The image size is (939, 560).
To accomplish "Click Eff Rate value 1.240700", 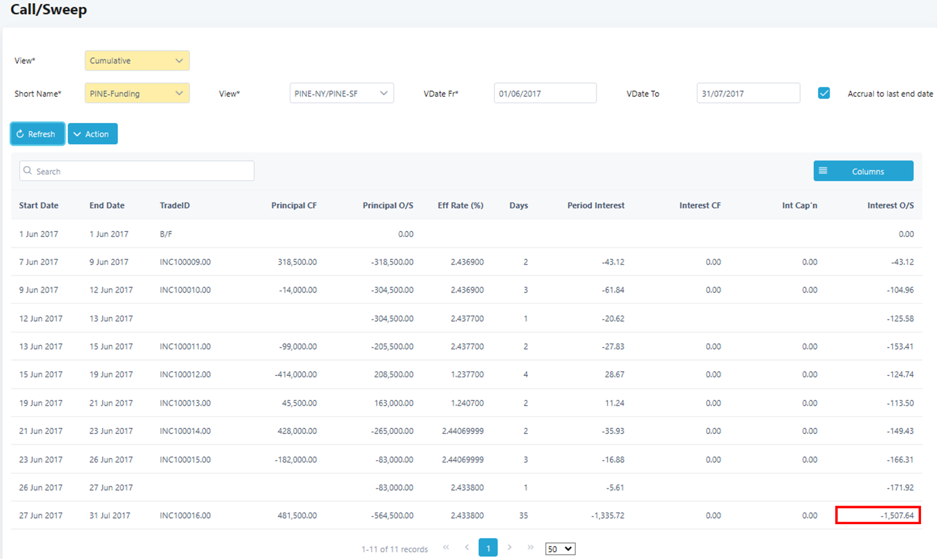I will click(467, 403).
